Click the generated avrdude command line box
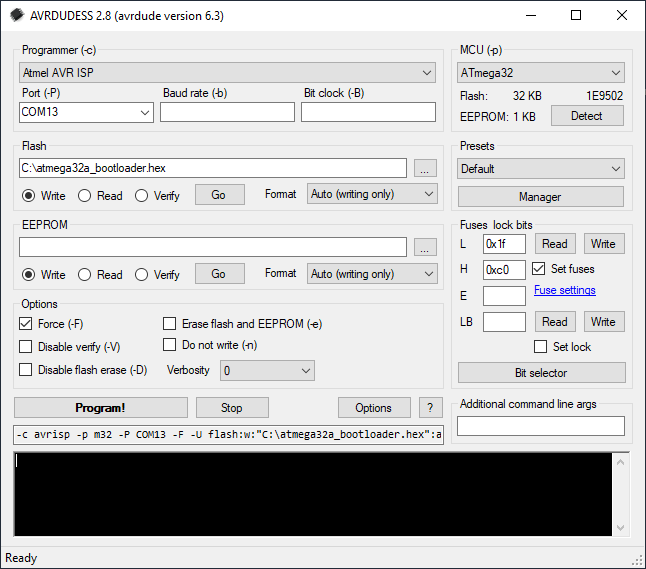 229,435
